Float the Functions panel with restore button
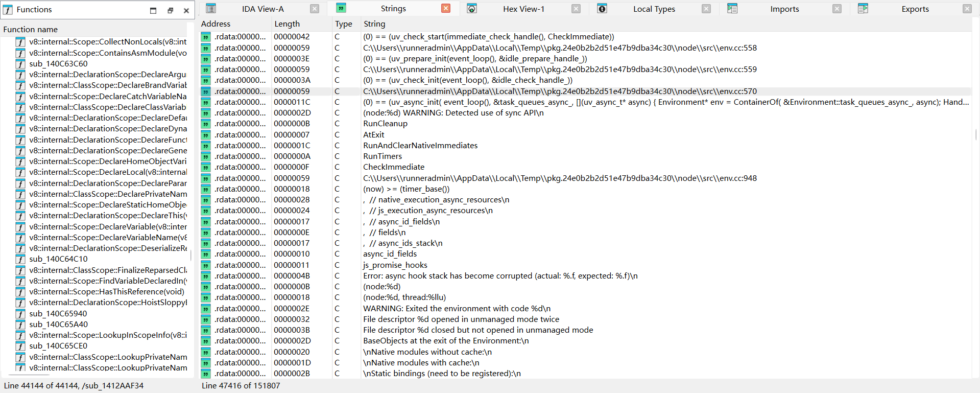Viewport: 980px width, 393px height. point(170,10)
